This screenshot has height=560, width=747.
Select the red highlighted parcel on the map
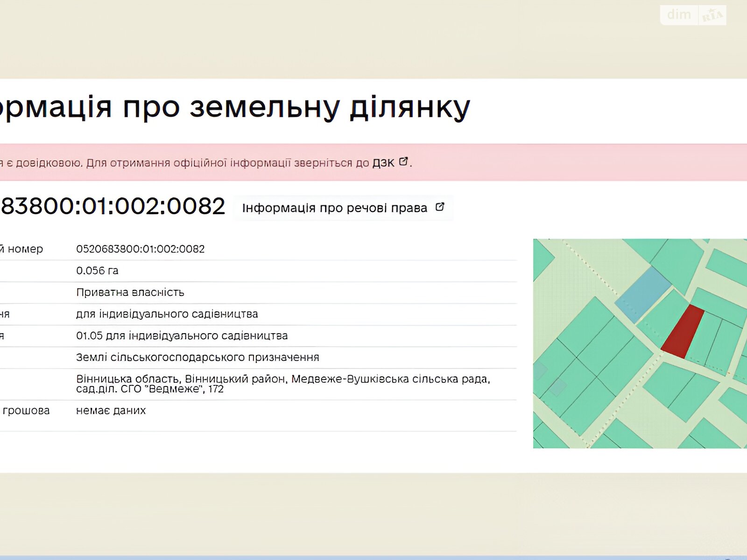pyautogui.click(x=683, y=332)
